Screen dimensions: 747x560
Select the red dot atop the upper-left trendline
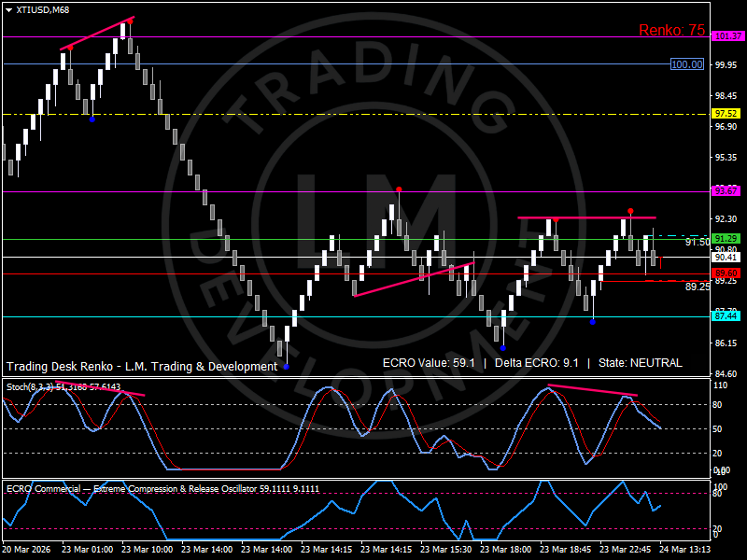click(x=131, y=21)
